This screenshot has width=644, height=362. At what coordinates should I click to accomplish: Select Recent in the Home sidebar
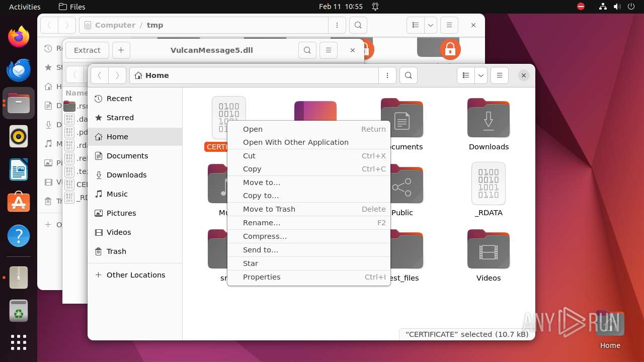tap(135, 99)
